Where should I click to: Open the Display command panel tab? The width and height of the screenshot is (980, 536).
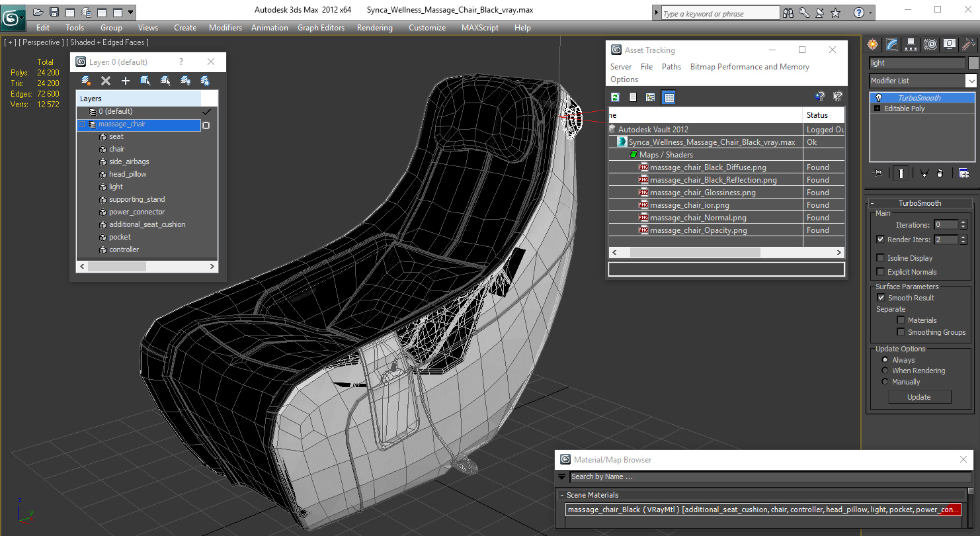pos(950,44)
